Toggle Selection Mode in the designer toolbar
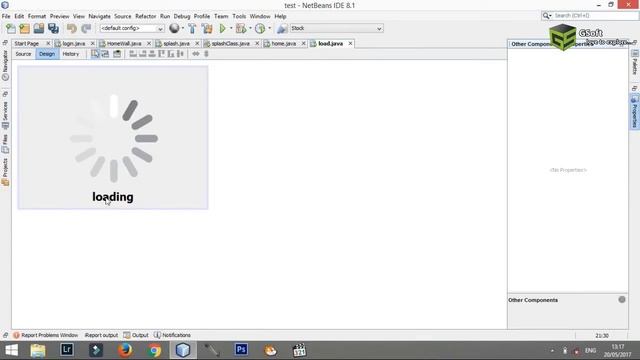Image resolution: width=640 pixels, height=360 pixels. pyautogui.click(x=95, y=54)
